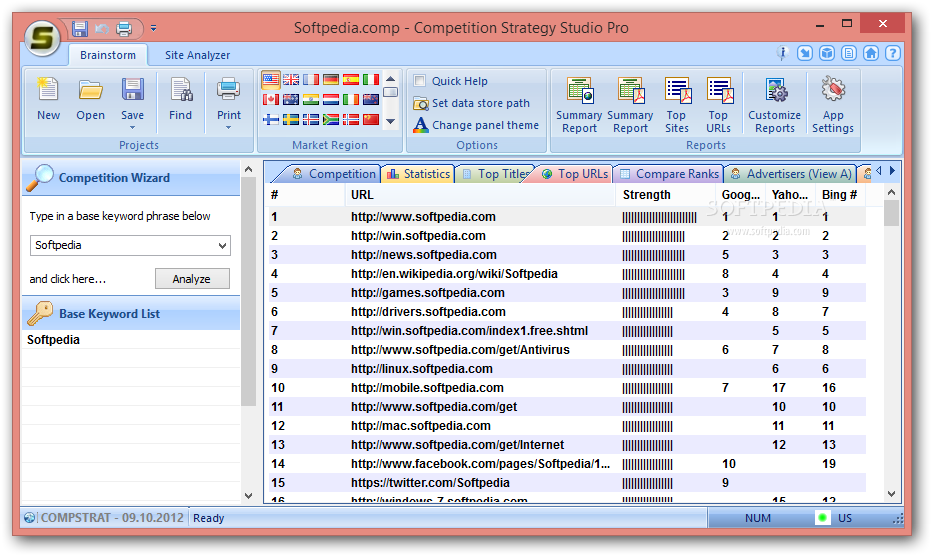This screenshot has width=932, height=556.
Task: Choose the Germany flag market region
Action: coord(331,80)
